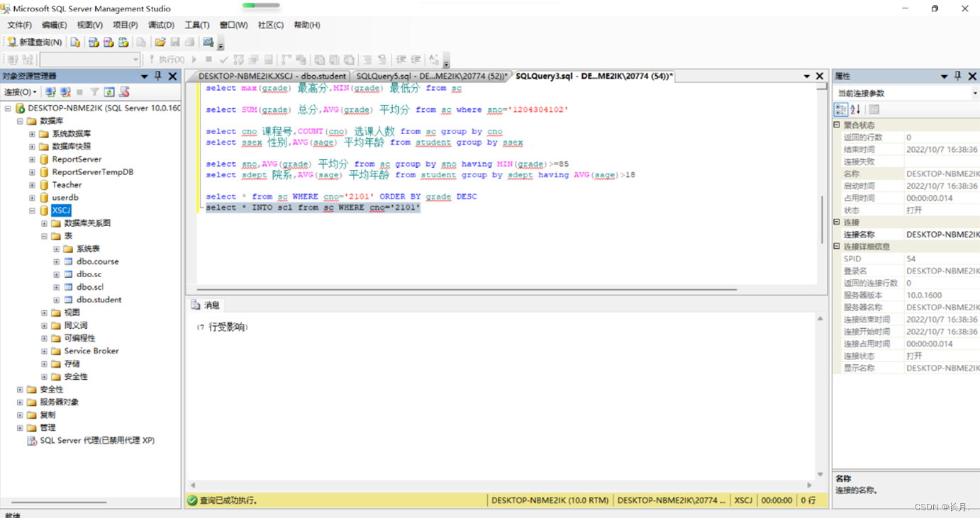This screenshot has height=518, width=980.
Task: Click the parse checkmark icon
Action: pyautogui.click(x=223, y=60)
